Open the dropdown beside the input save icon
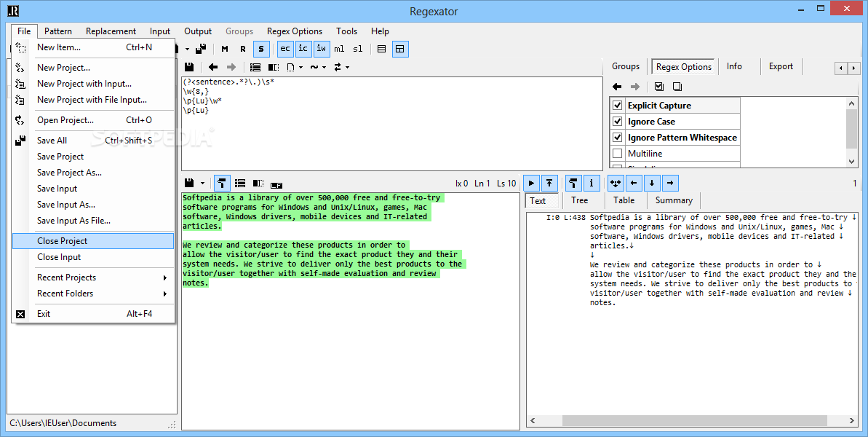The image size is (868, 437). click(202, 183)
